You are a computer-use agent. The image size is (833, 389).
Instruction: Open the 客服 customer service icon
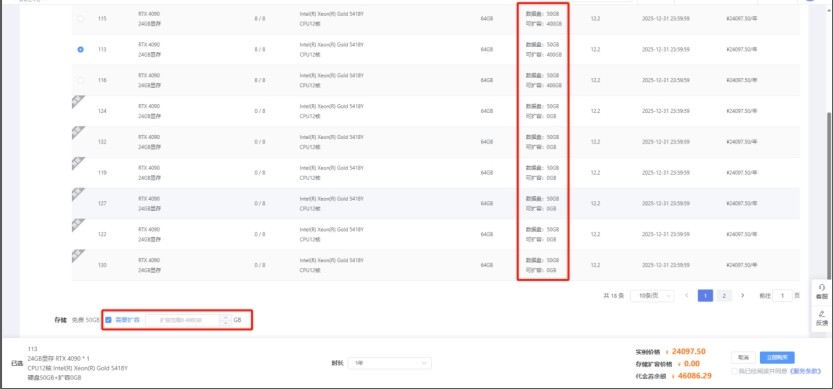click(822, 291)
